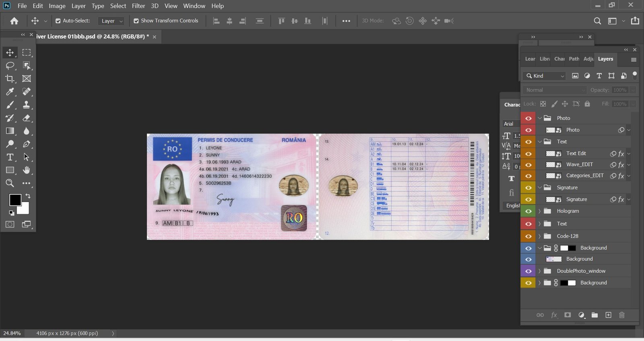Uncheck the Auto-Select checkbox
The height and width of the screenshot is (341, 644).
[58, 21]
